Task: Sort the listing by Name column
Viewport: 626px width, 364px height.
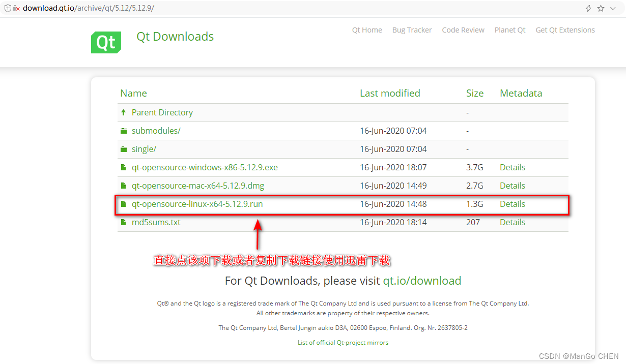Action: tap(133, 93)
